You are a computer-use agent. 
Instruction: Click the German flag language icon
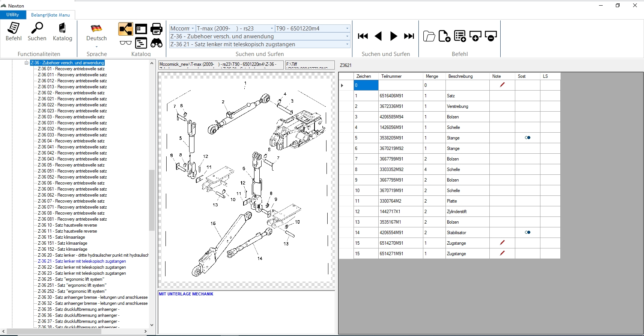point(96,29)
